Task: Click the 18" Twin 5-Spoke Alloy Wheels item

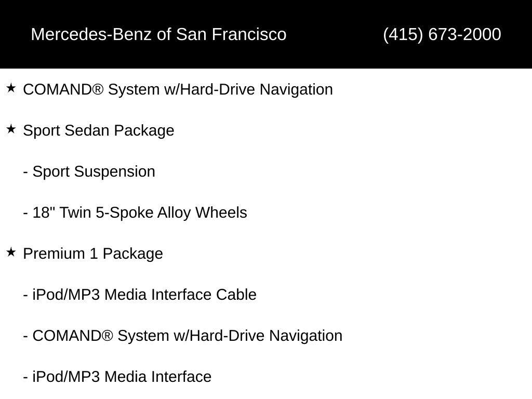Action: click(135, 212)
